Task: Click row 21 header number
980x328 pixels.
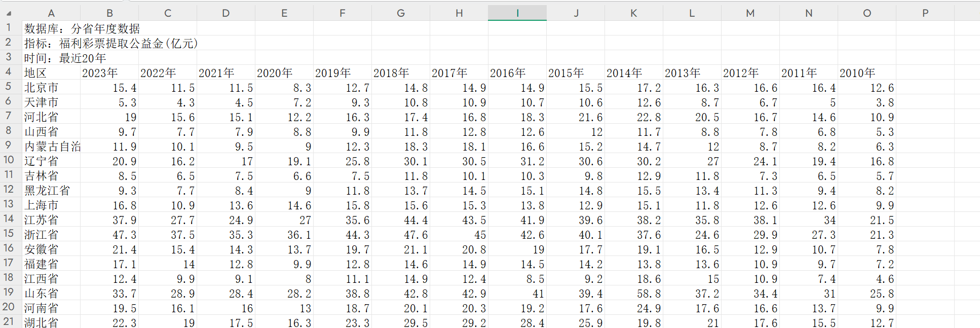Action: 9,321
